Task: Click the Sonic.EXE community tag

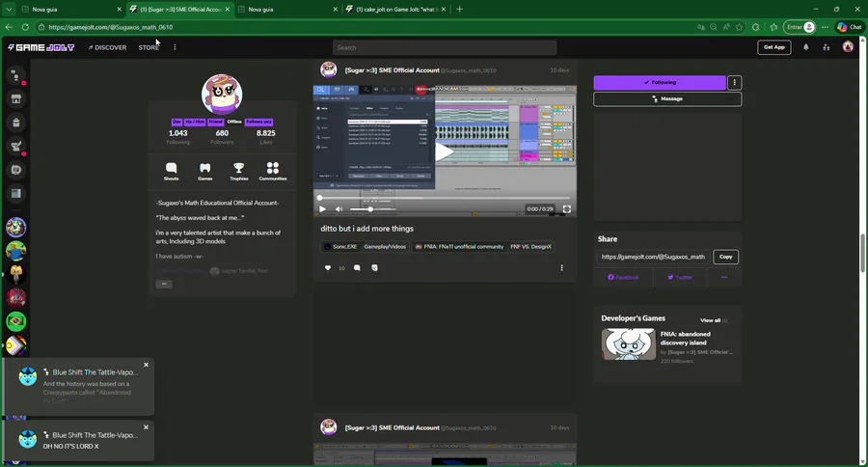Action: (x=339, y=247)
